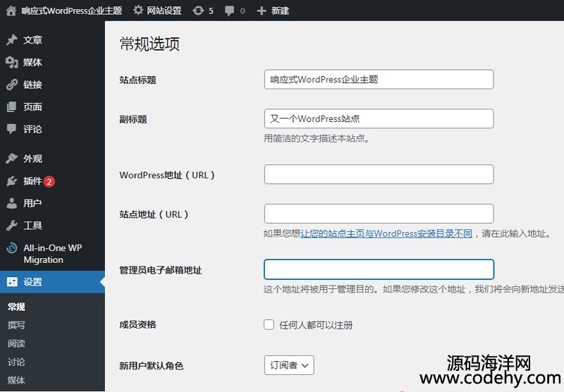Click the WordPress地址（URL） input field
The height and width of the screenshot is (392, 564).
(x=379, y=174)
